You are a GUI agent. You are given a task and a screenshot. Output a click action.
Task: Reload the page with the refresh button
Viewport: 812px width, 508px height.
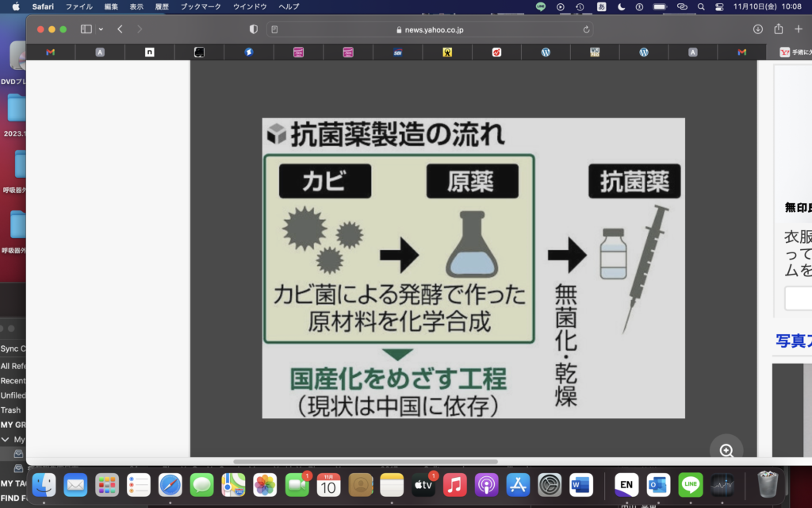[x=584, y=29]
